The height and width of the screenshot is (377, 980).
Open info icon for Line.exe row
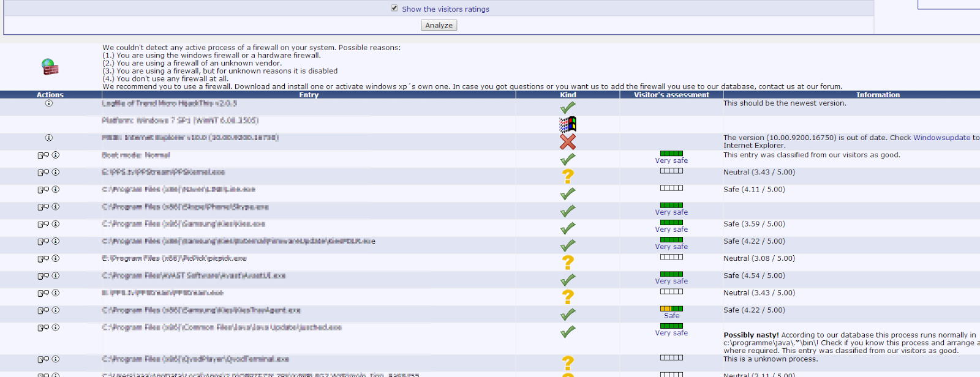click(56, 190)
